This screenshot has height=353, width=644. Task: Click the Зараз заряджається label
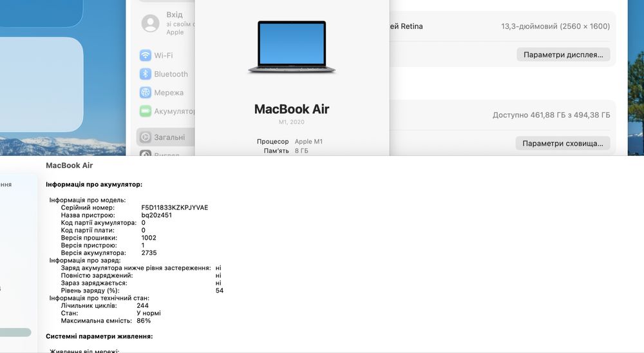coord(94,283)
